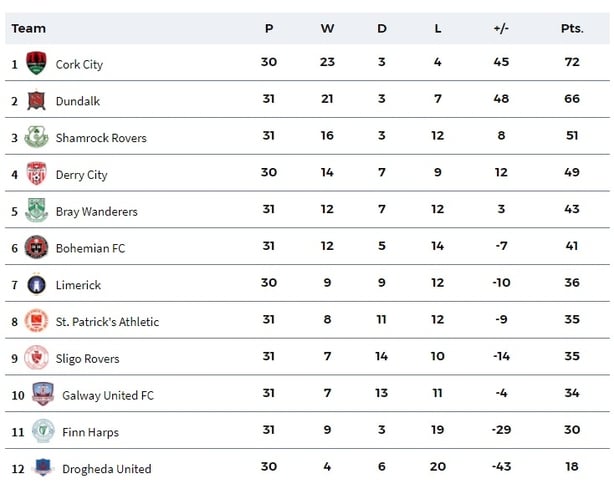The height and width of the screenshot is (484, 614).
Task: Click the Galway United FC crest
Action: coord(43,394)
